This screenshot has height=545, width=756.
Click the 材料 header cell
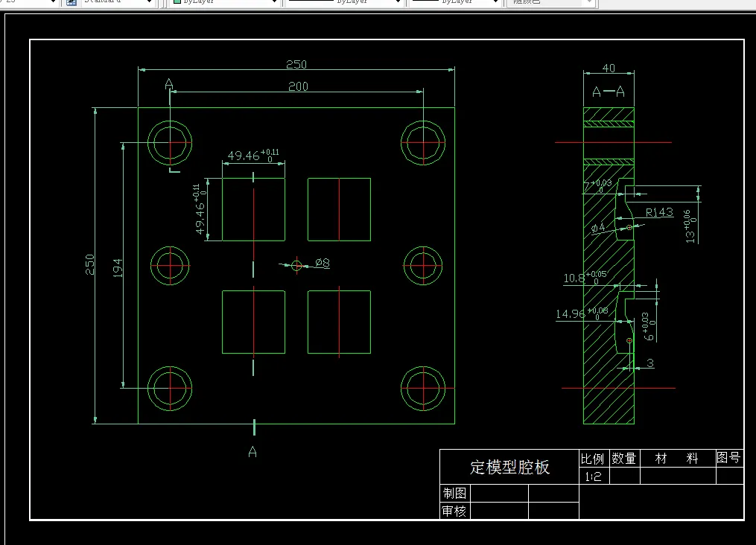(677, 459)
